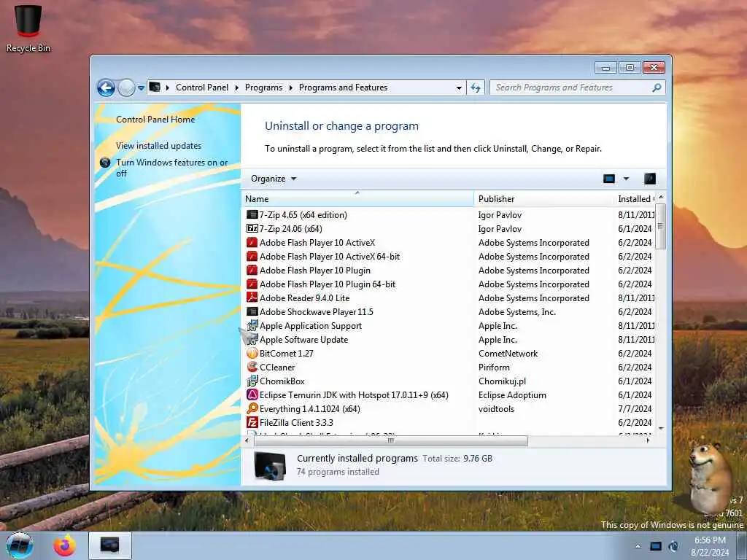
Task: Expand the Control Panel breadcrumb arrow
Action: [x=237, y=87]
